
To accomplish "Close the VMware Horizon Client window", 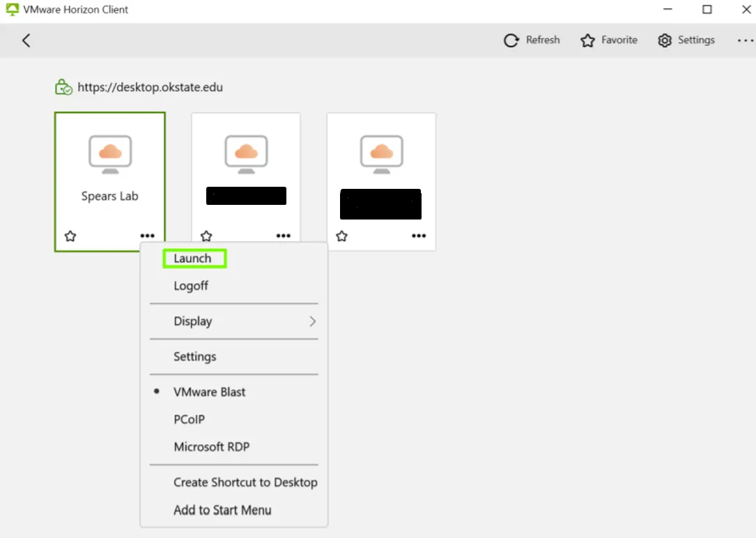I will coord(746,9).
